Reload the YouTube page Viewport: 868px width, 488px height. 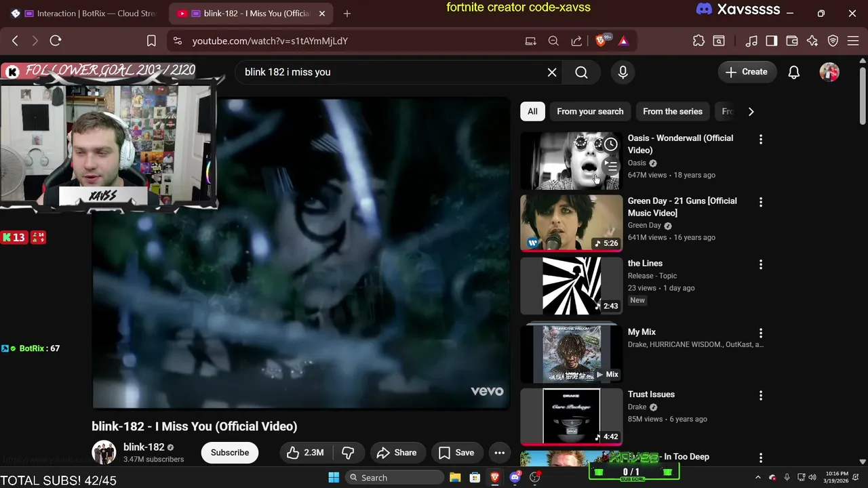coord(56,41)
